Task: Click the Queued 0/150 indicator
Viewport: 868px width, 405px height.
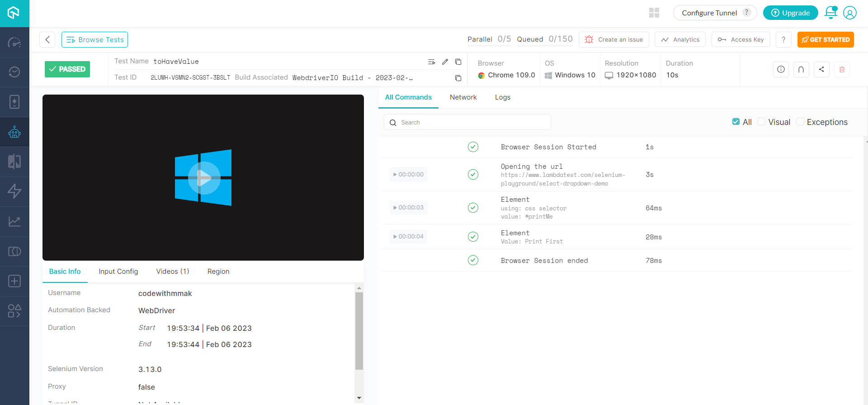Action: tap(545, 39)
